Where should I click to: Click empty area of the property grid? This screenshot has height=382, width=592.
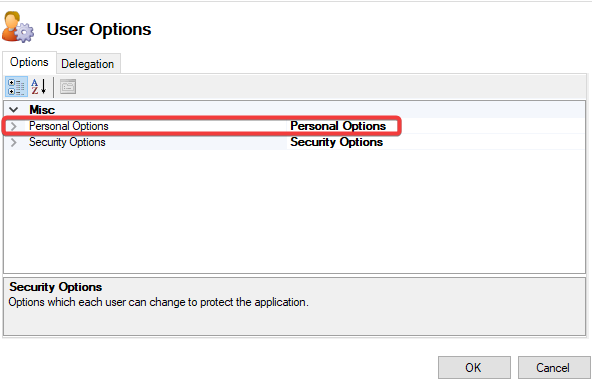coord(294,211)
